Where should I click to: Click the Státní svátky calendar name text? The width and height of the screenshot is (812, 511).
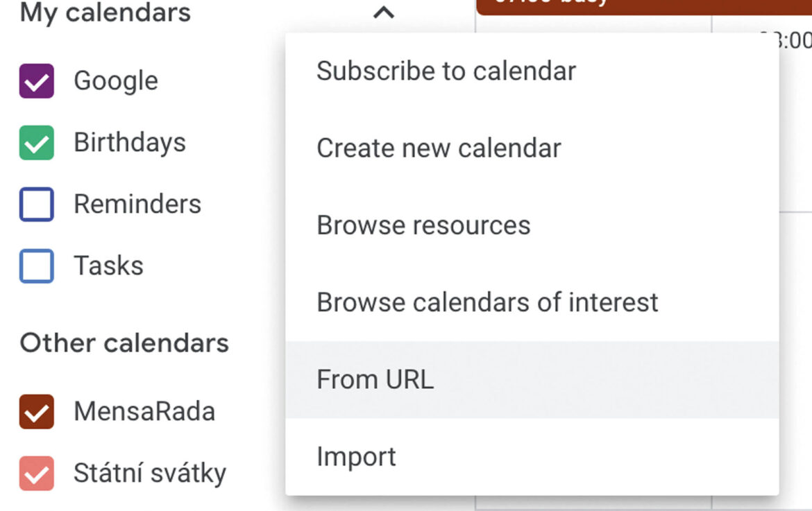pyautogui.click(x=150, y=474)
